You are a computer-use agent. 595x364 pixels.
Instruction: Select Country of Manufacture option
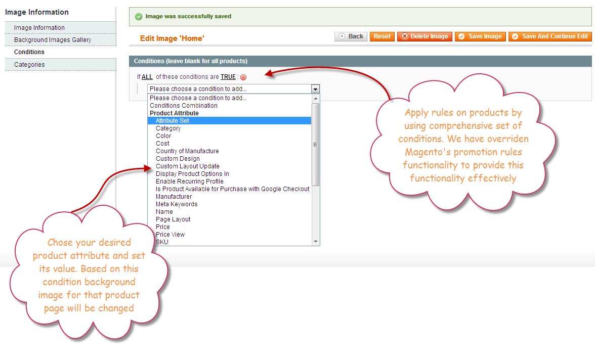coord(187,151)
